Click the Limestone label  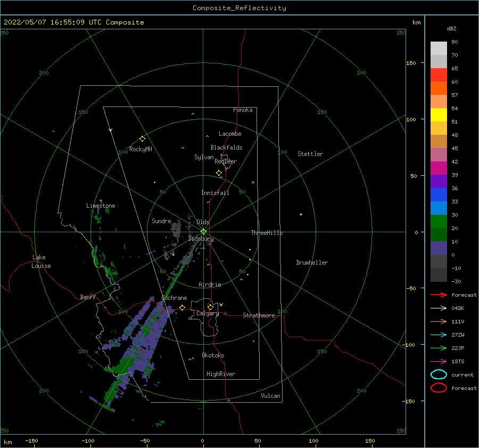tap(101, 206)
